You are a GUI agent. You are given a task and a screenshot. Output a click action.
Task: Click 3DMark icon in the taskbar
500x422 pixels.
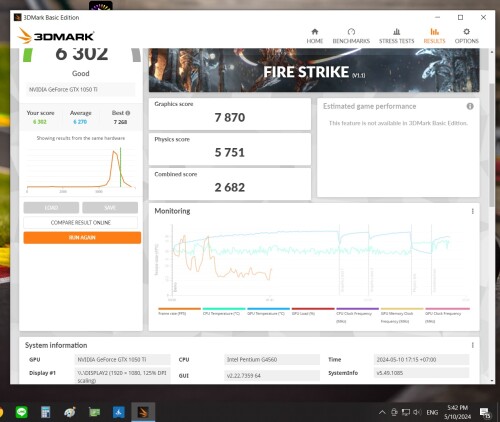click(x=143, y=412)
